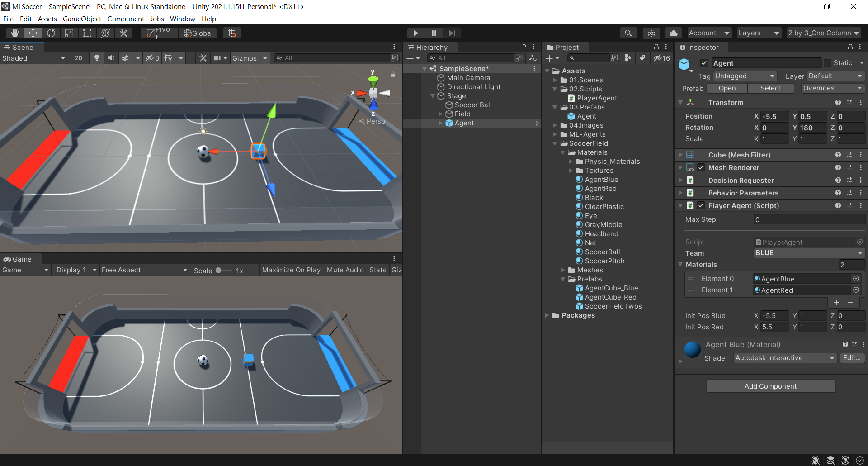Open the Shader Autodesk Interactive dropdown
The width and height of the screenshot is (868, 466).
[785, 358]
